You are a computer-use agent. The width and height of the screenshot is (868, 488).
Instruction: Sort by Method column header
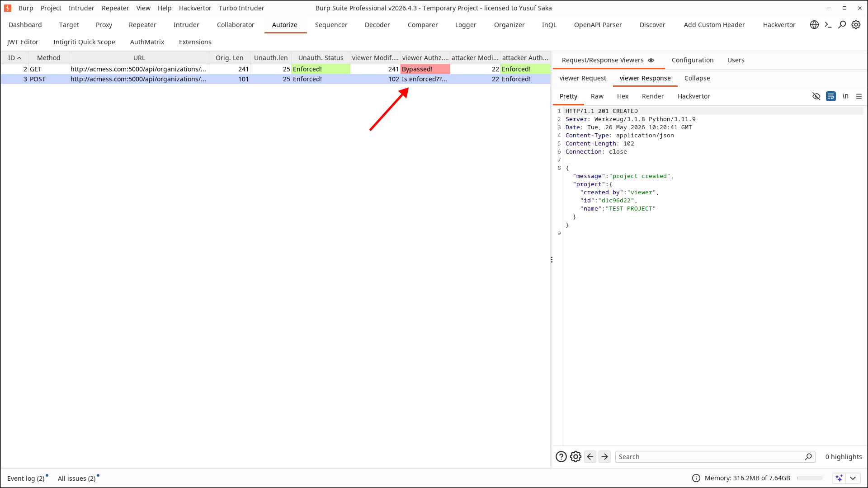pyautogui.click(x=48, y=58)
